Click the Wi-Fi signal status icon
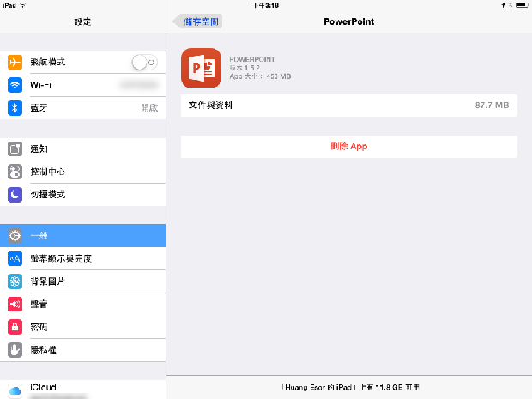Viewport: 532px width, 399px height. 22,5
